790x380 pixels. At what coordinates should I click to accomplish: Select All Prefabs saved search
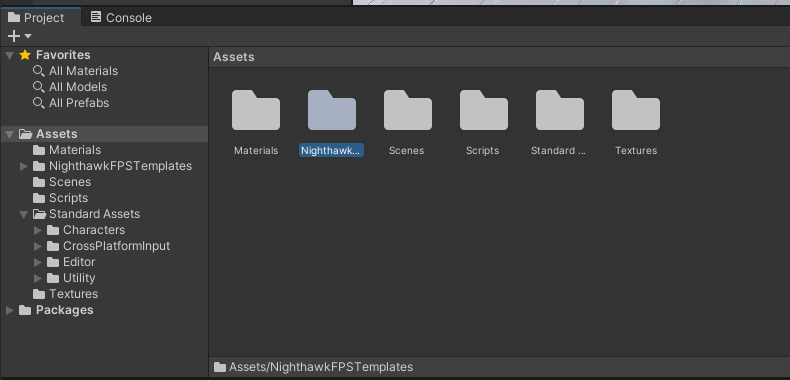(79, 103)
